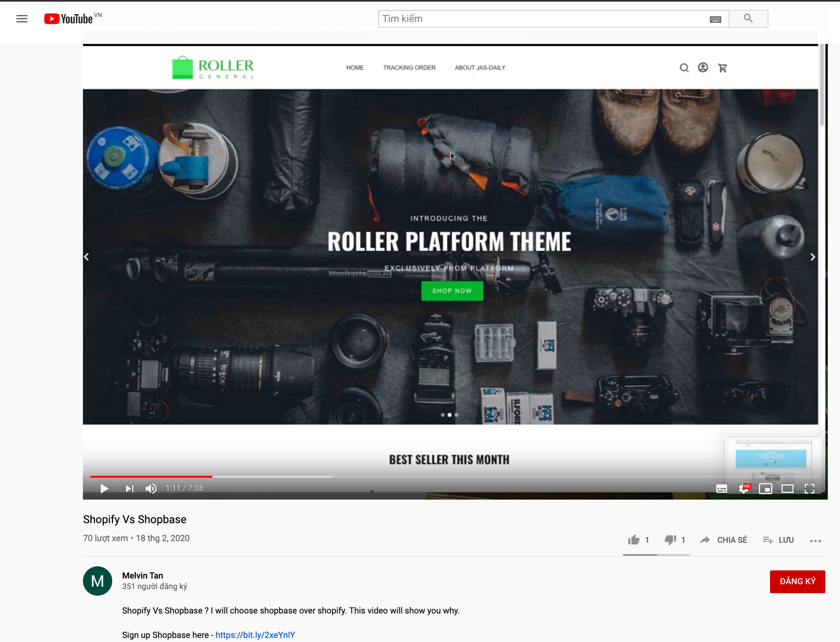Click the video time display 1:11 / 7:08
Viewport: 840px width, 642px height.
click(x=184, y=488)
